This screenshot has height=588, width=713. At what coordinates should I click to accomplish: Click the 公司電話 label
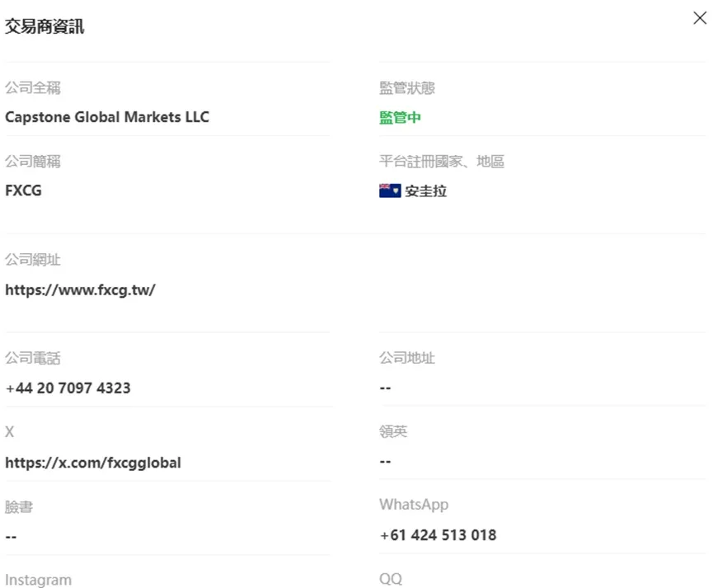(x=33, y=358)
